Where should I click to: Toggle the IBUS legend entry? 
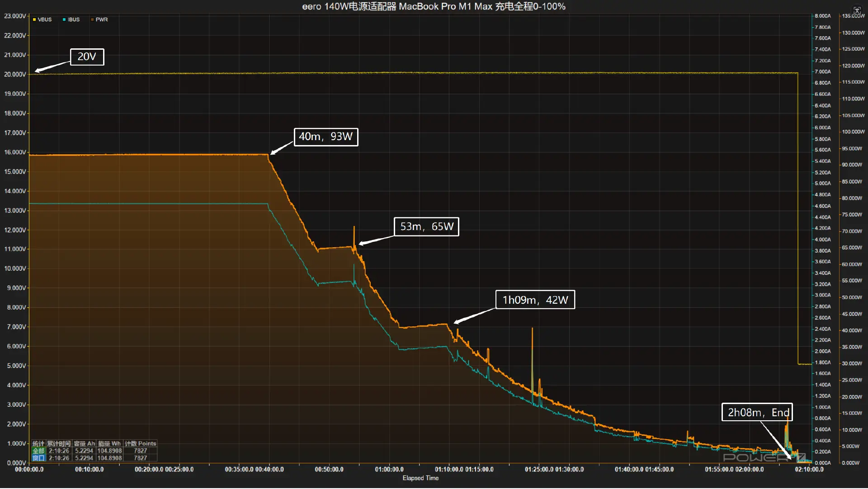[73, 19]
